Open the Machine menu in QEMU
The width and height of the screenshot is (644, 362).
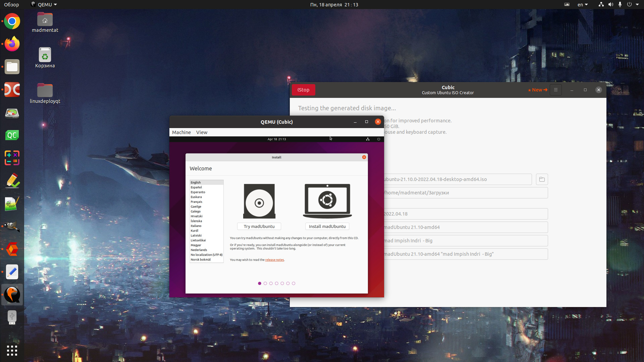(x=181, y=132)
